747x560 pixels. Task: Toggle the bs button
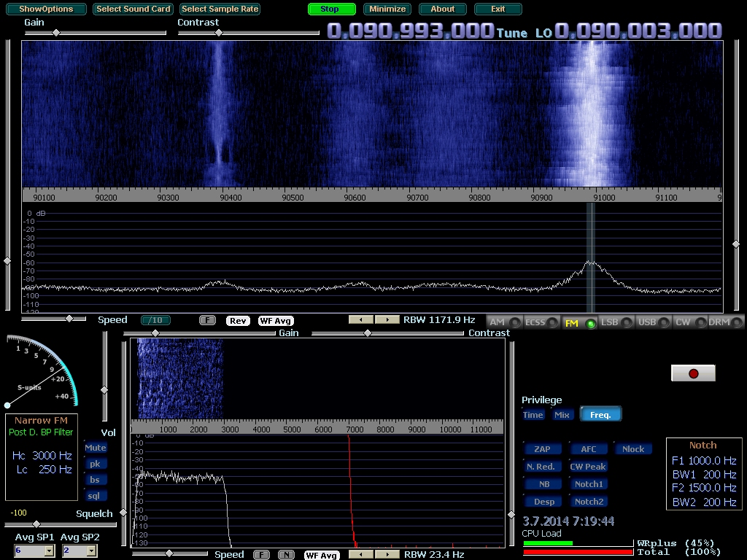point(96,480)
